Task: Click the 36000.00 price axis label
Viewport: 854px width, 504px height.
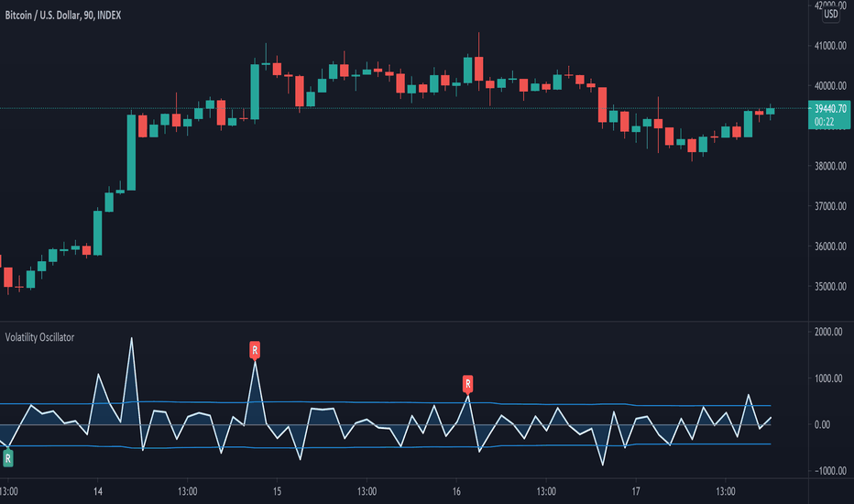Action: tap(830, 247)
